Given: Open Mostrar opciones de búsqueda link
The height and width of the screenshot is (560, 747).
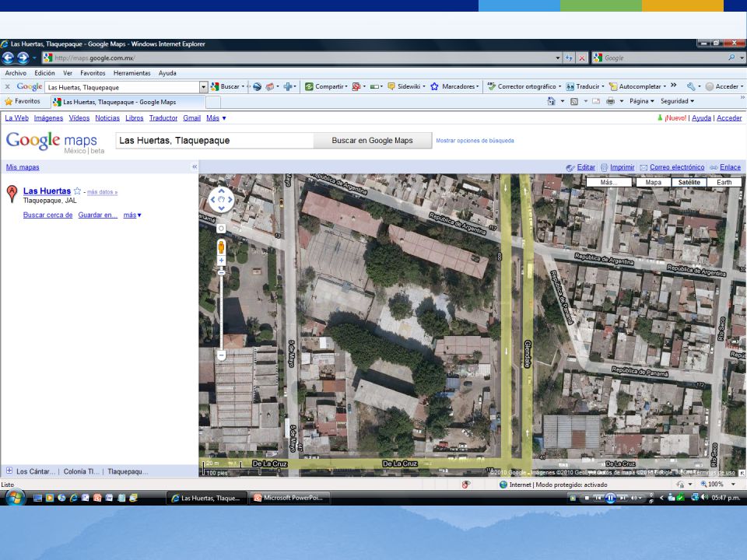Looking at the screenshot, I should (475, 141).
